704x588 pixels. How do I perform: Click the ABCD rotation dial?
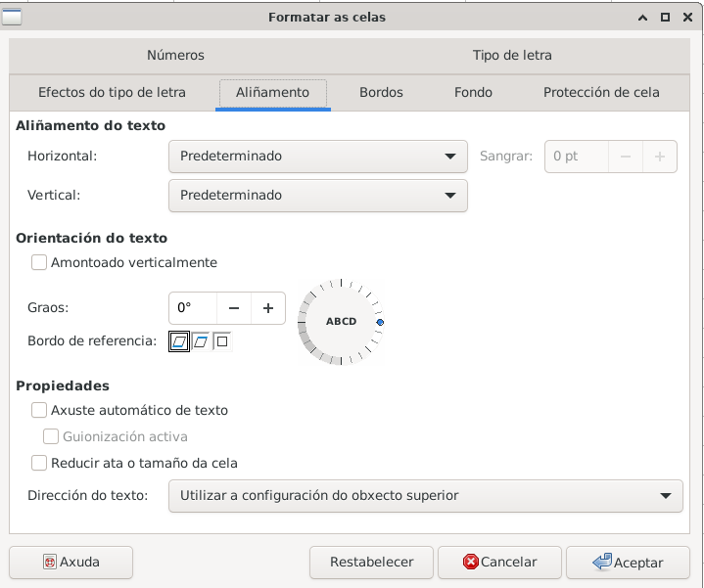point(341,322)
